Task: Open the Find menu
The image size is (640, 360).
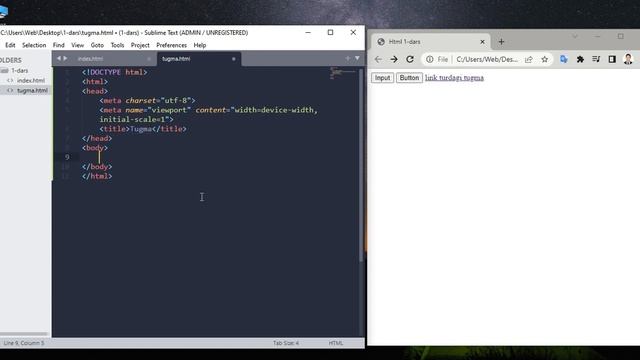Action: (x=58, y=45)
